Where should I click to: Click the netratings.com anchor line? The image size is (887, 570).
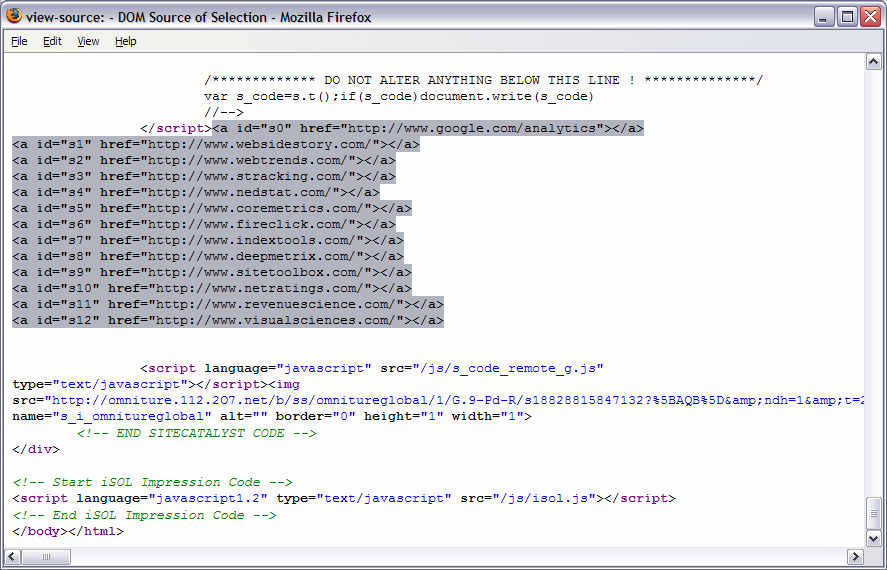click(x=212, y=288)
